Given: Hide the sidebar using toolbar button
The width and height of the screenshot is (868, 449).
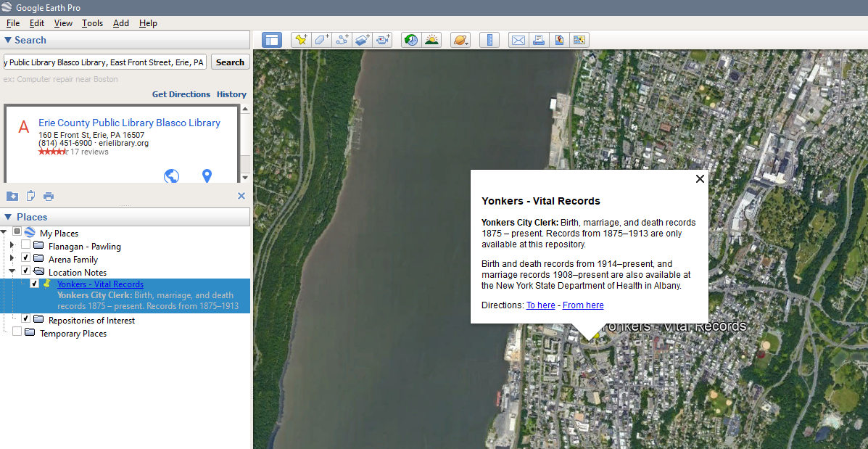Looking at the screenshot, I should tap(272, 40).
